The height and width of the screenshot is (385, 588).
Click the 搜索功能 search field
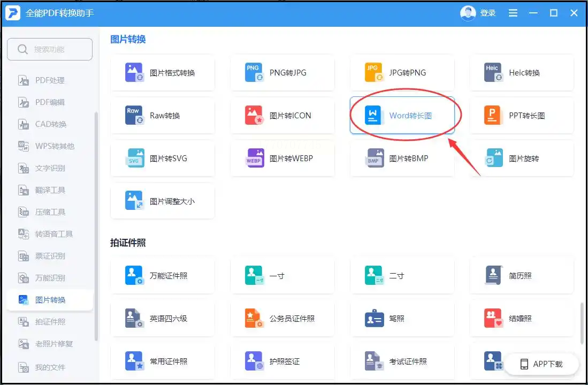50,49
